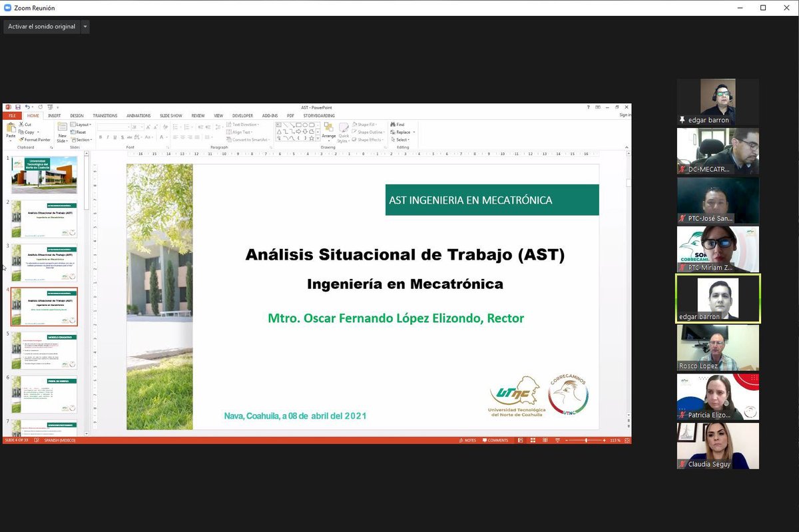The width and height of the screenshot is (799, 532).
Task: Toggle Text Shadow formatting
Action: click(123, 137)
